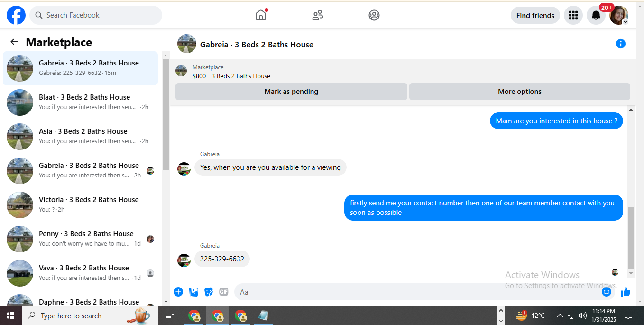Open the Asia 3 Beds 2 Baths conversation
Screen dimensions: 644x325
point(81,137)
